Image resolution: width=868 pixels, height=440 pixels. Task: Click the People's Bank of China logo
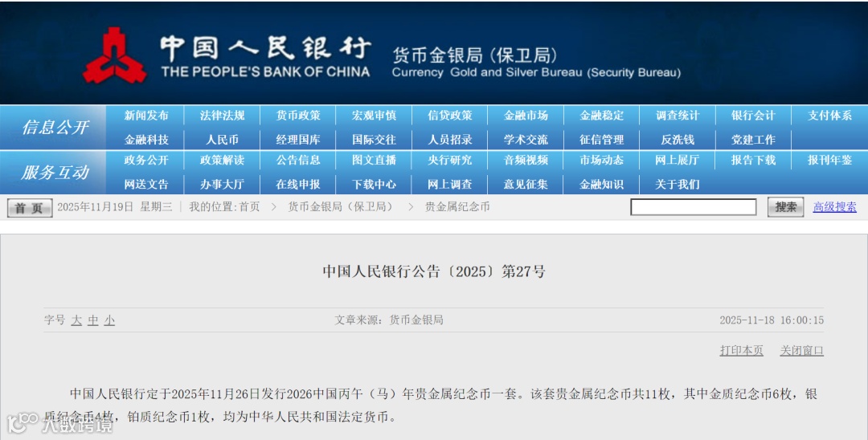point(115,55)
